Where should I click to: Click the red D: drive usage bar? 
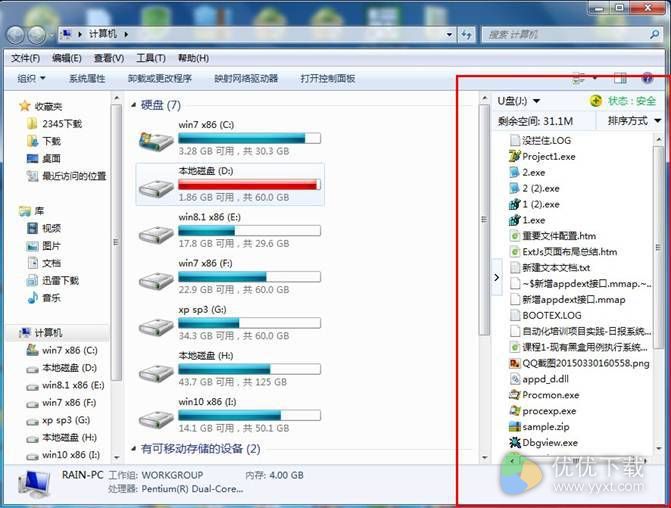coord(249,184)
